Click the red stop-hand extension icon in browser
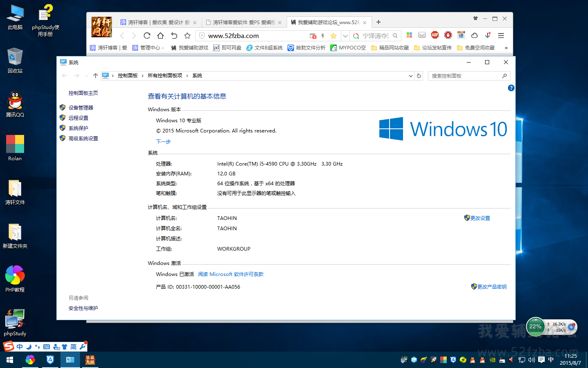This screenshot has height=368, width=588. pos(448,35)
